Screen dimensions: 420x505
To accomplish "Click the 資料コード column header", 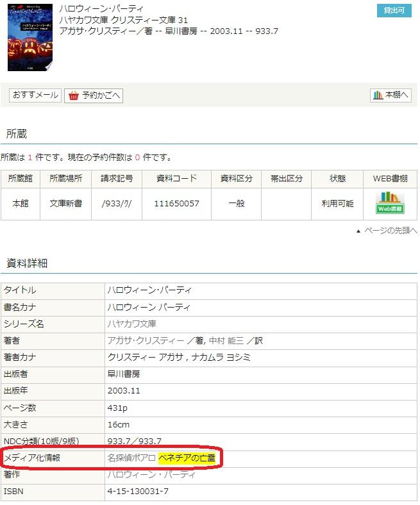I will click(176, 179).
